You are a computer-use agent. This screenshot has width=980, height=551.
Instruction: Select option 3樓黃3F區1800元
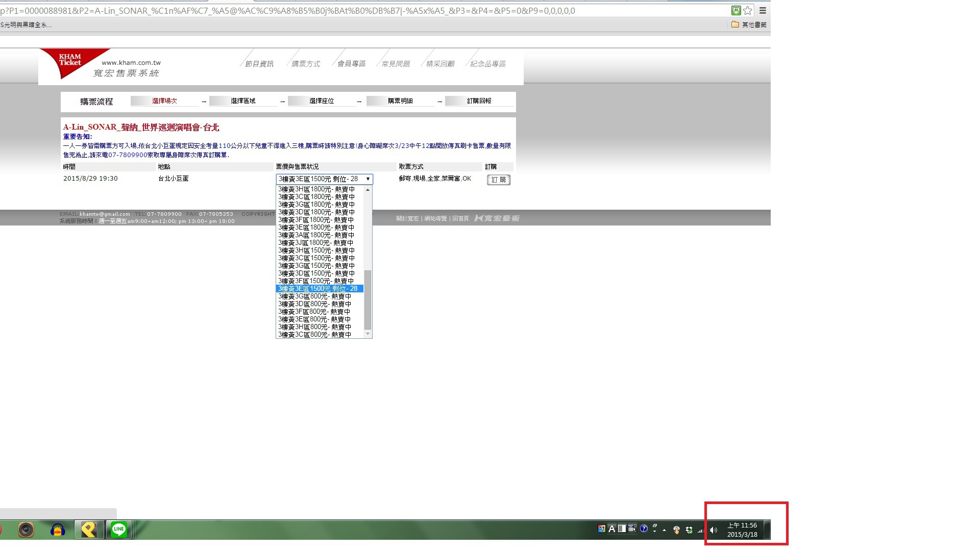click(x=320, y=220)
